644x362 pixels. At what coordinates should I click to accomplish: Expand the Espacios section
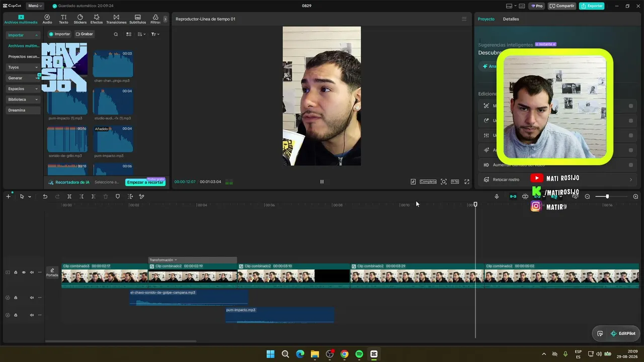23,89
